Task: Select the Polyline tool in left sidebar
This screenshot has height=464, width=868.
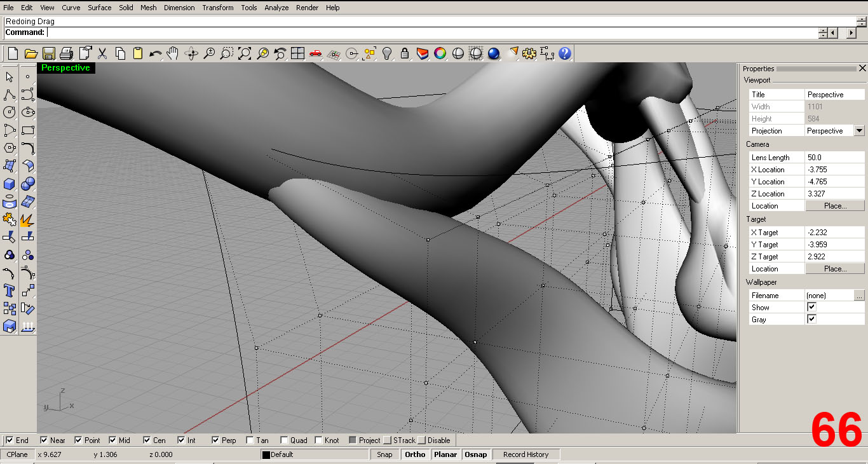Action: [10, 95]
